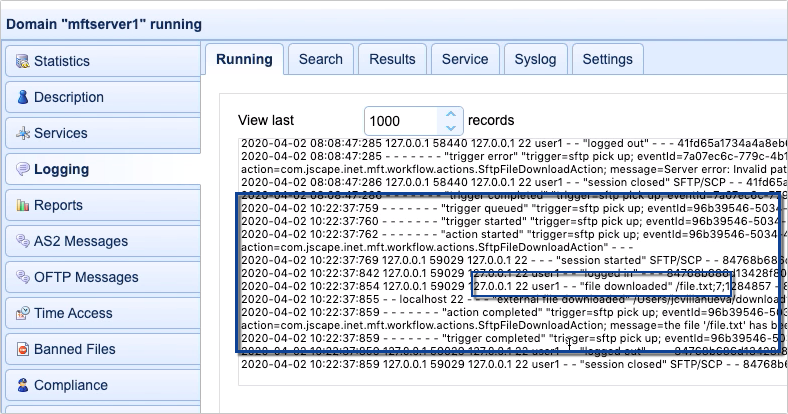Select the Service tab
Screen dimensions: 788x414
pos(465,59)
